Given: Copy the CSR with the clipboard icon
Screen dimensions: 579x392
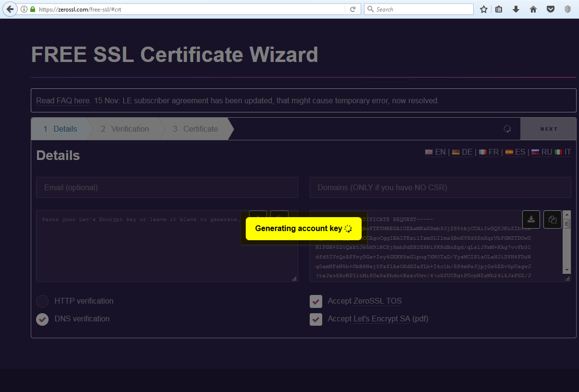Looking at the screenshot, I should click(x=553, y=220).
